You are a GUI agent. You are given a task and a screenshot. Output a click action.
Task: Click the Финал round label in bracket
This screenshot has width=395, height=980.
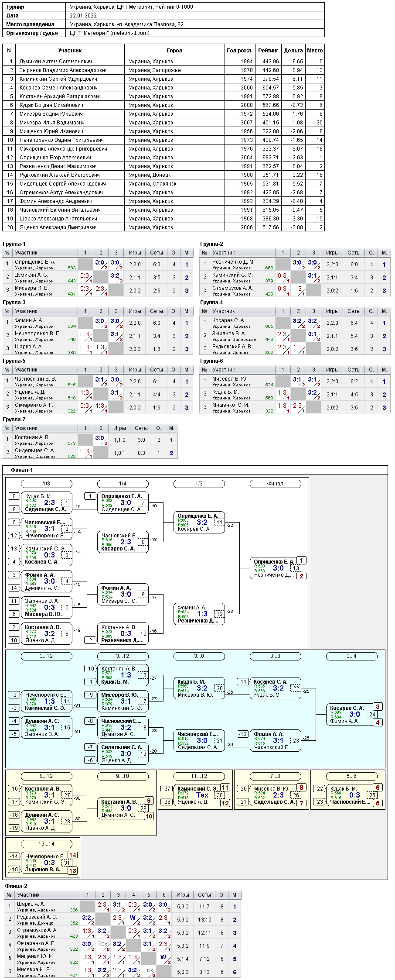(276, 484)
